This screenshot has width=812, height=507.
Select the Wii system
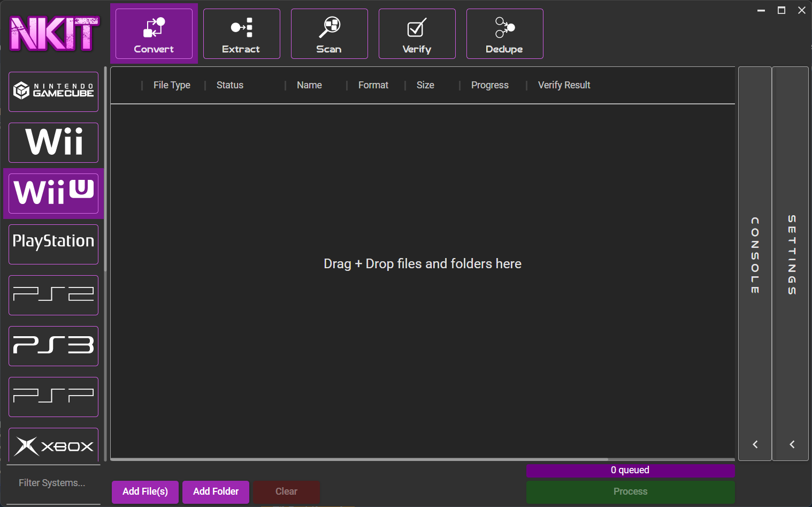pyautogui.click(x=53, y=142)
